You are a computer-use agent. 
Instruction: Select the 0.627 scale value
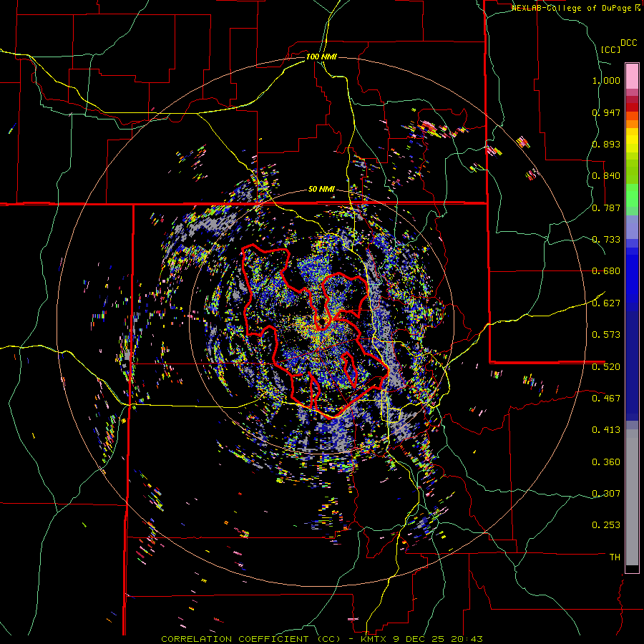pyautogui.click(x=606, y=303)
